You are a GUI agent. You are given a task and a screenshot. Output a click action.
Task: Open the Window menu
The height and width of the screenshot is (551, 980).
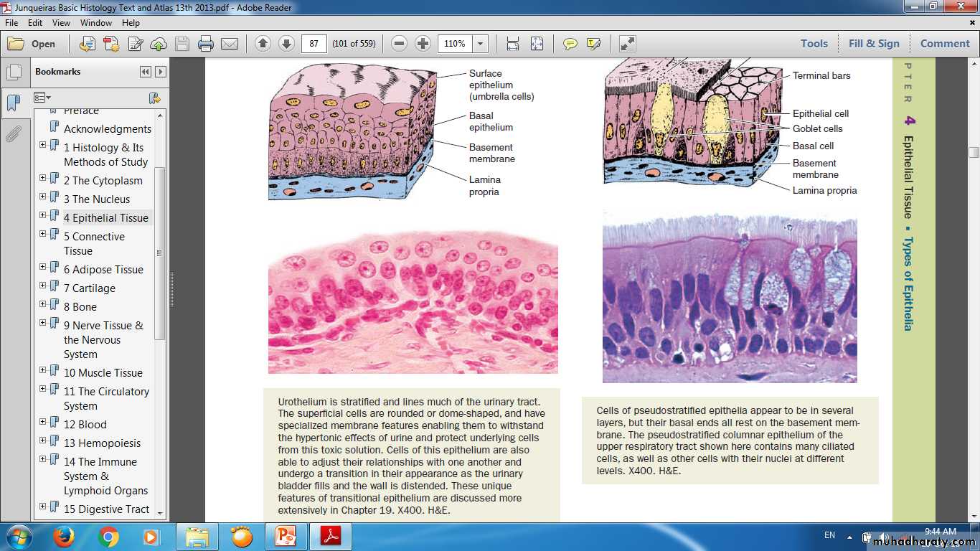(95, 23)
